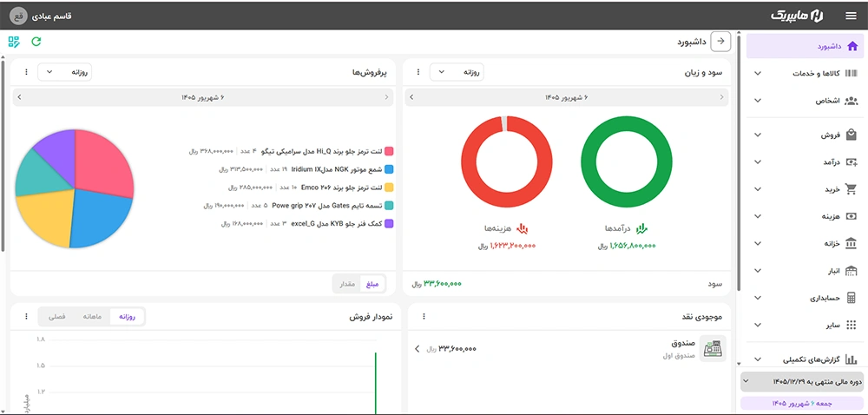Open خرید menu item in sidebar
This screenshot has width=868, height=415.
coord(806,189)
